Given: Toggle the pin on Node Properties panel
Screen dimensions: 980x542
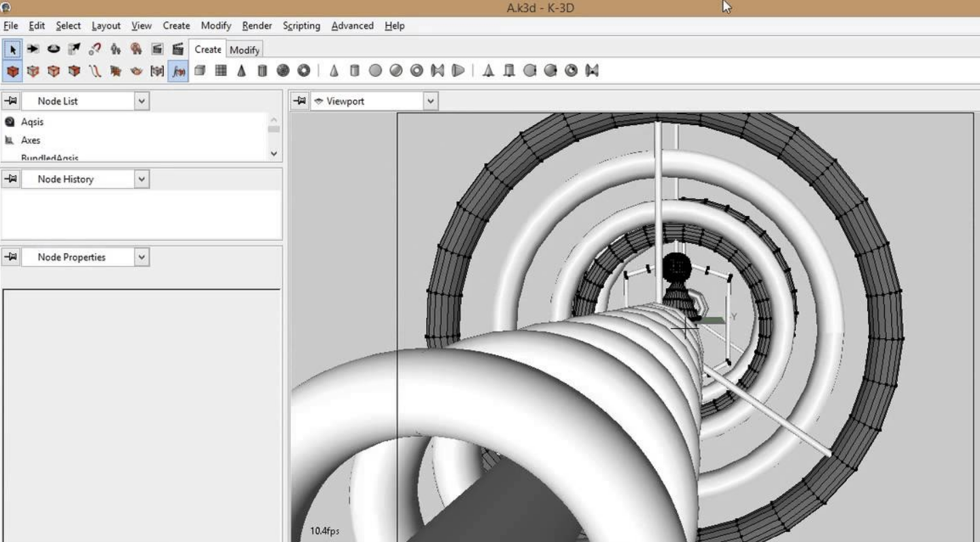Looking at the screenshot, I should coord(11,257).
